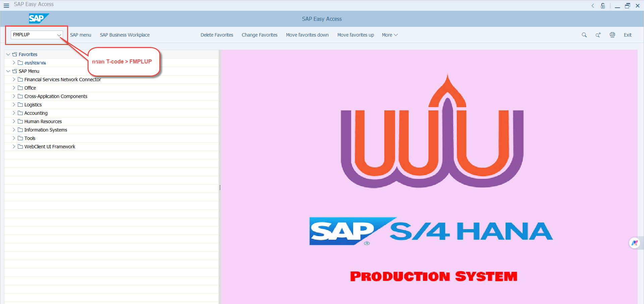The height and width of the screenshot is (304, 644).
Task: Click Move favorites down
Action: pos(307,35)
